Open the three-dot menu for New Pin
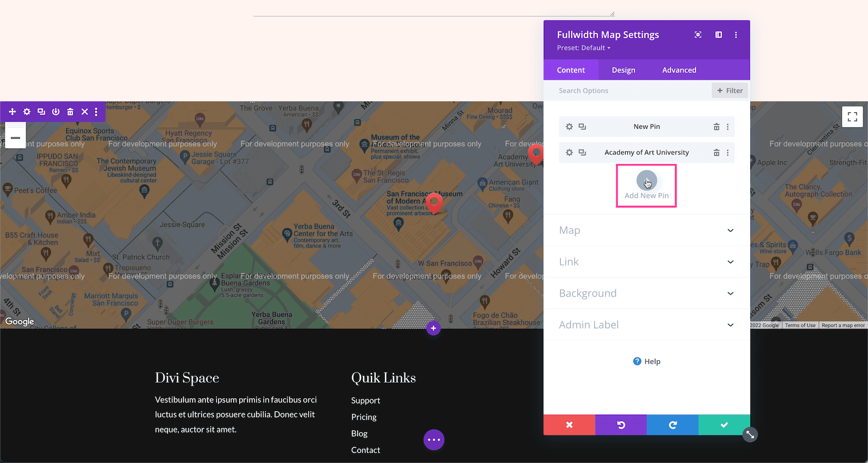 coord(728,126)
